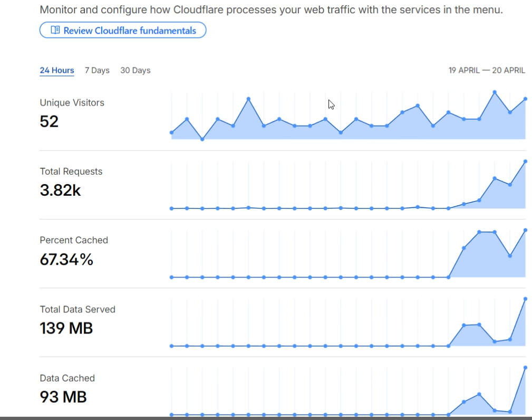Select the Unique Visitors count 52
The width and height of the screenshot is (532, 420).
pos(49,121)
